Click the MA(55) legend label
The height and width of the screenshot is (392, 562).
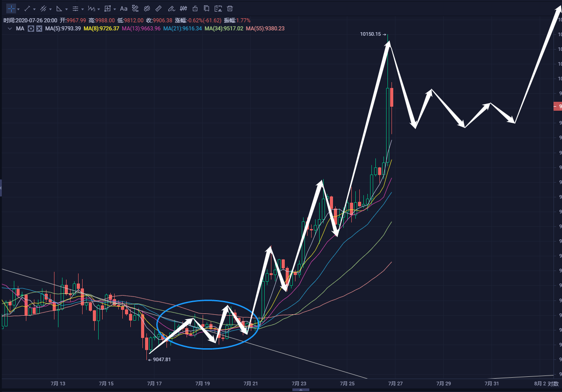265,29
